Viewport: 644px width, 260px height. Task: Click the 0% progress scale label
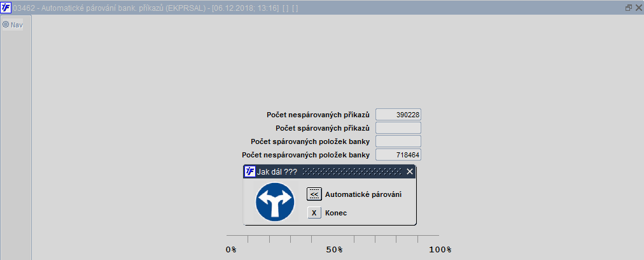(231, 250)
